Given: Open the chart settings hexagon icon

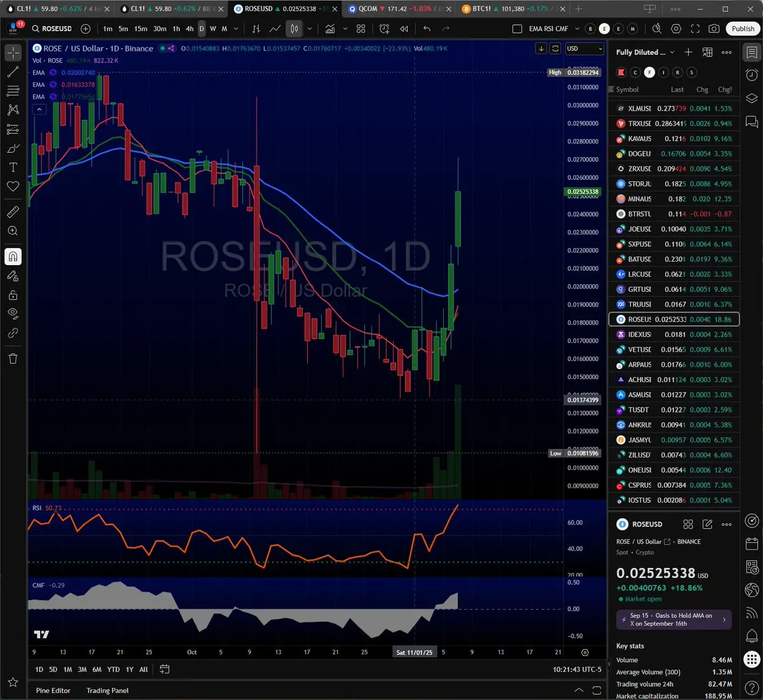Looking at the screenshot, I should click(x=676, y=29).
